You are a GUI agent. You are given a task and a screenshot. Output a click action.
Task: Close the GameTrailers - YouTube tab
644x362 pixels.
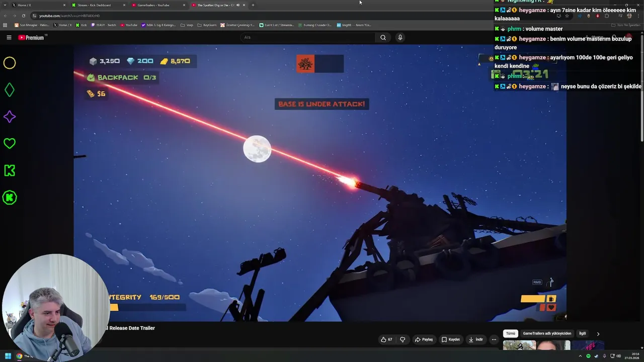click(x=184, y=5)
